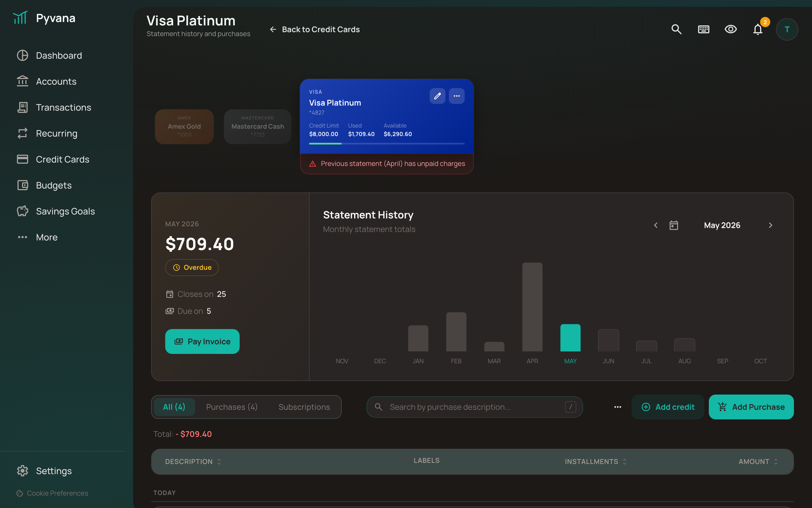
Task: Switch to the All (4) tab
Action: pos(174,407)
